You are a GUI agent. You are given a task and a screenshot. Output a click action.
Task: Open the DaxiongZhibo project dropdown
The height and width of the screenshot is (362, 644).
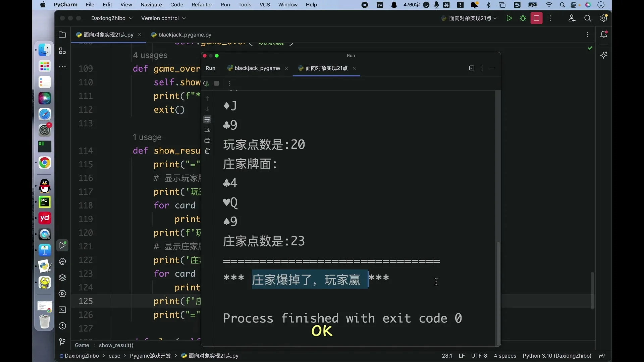pos(112,18)
